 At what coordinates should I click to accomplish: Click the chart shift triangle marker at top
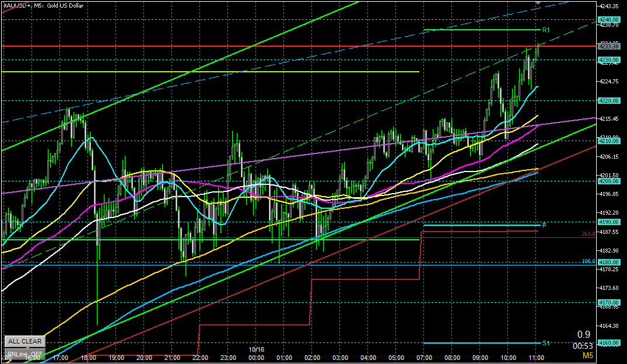pos(538,3)
